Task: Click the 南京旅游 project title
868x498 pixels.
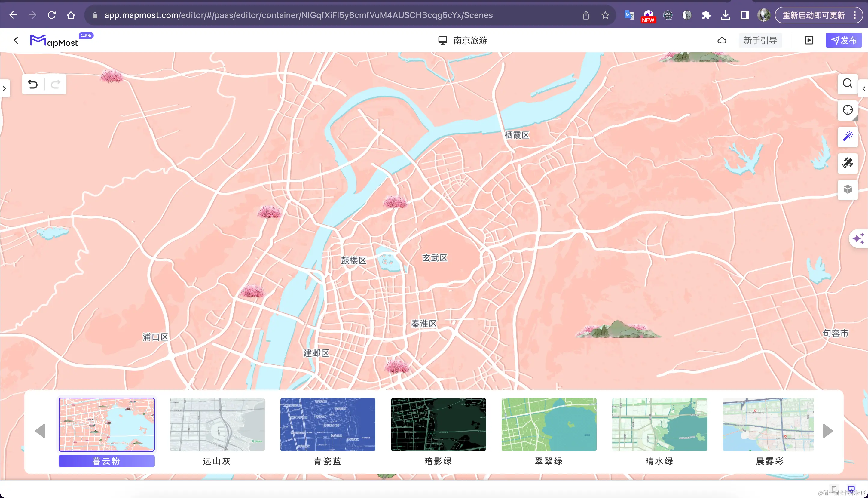Action: pos(470,40)
